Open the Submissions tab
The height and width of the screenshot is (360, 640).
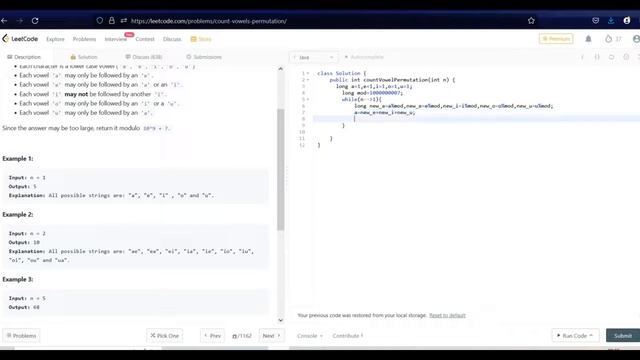tap(204, 57)
